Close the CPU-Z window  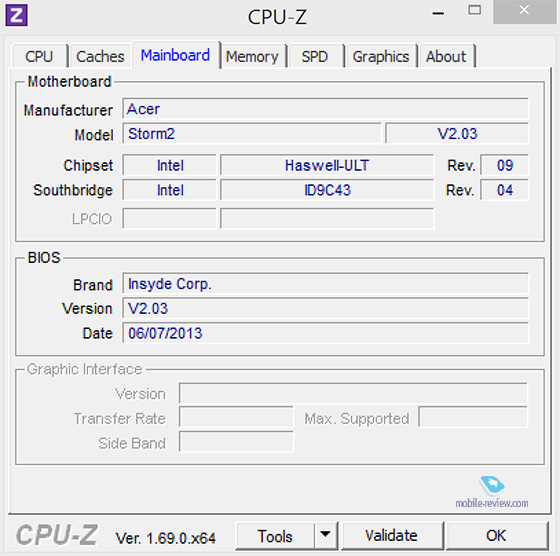click(524, 11)
